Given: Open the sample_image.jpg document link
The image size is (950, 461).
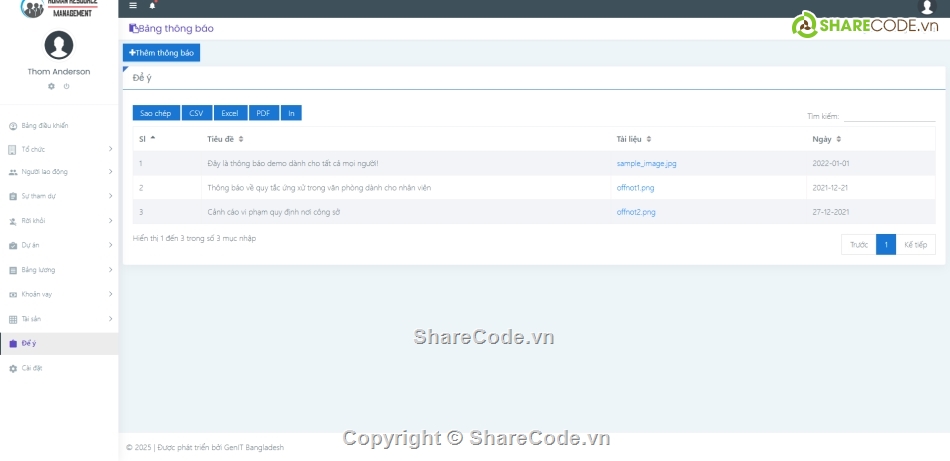Looking at the screenshot, I should pyautogui.click(x=646, y=164).
